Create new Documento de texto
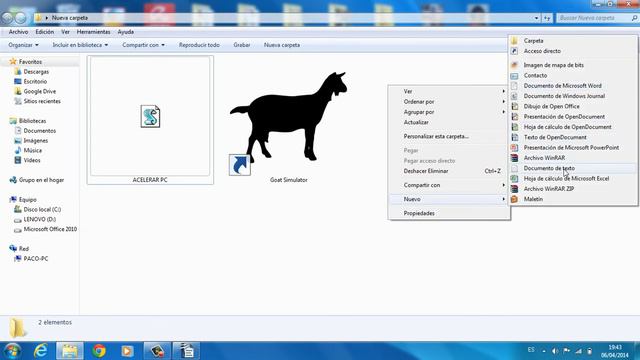Image resolution: width=640 pixels, height=360 pixels. (x=573, y=168)
